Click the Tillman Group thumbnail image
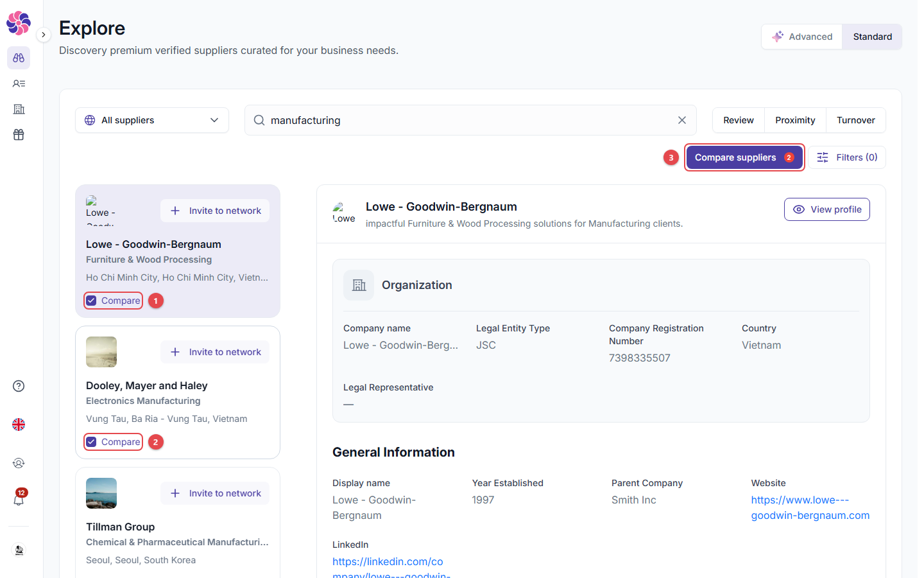The height and width of the screenshot is (578, 924). (101, 493)
